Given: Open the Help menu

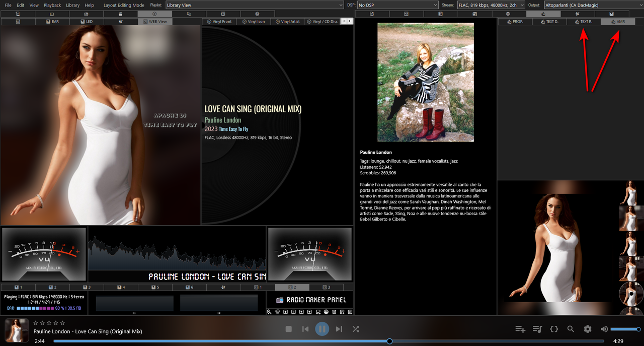Looking at the screenshot, I should [x=90, y=5].
